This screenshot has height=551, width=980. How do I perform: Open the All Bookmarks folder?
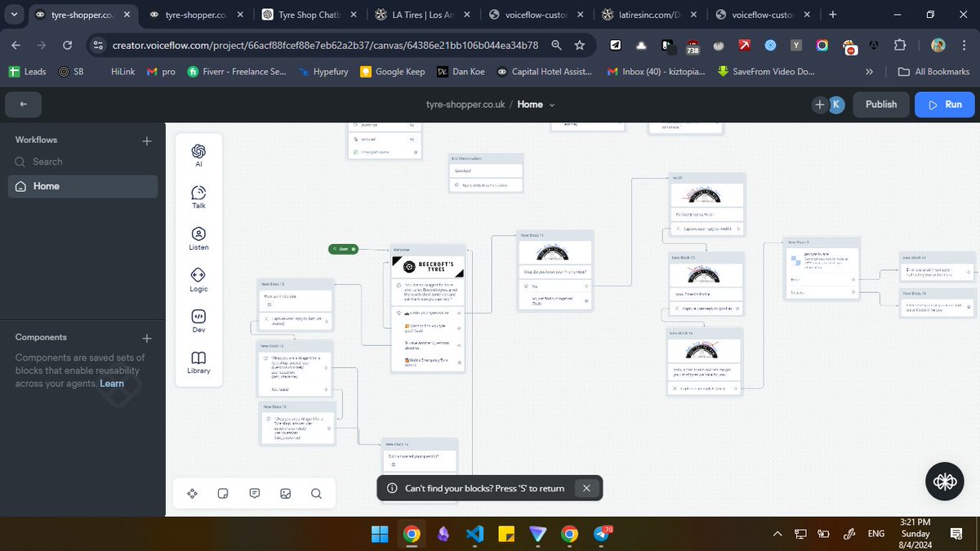[x=933, y=72]
